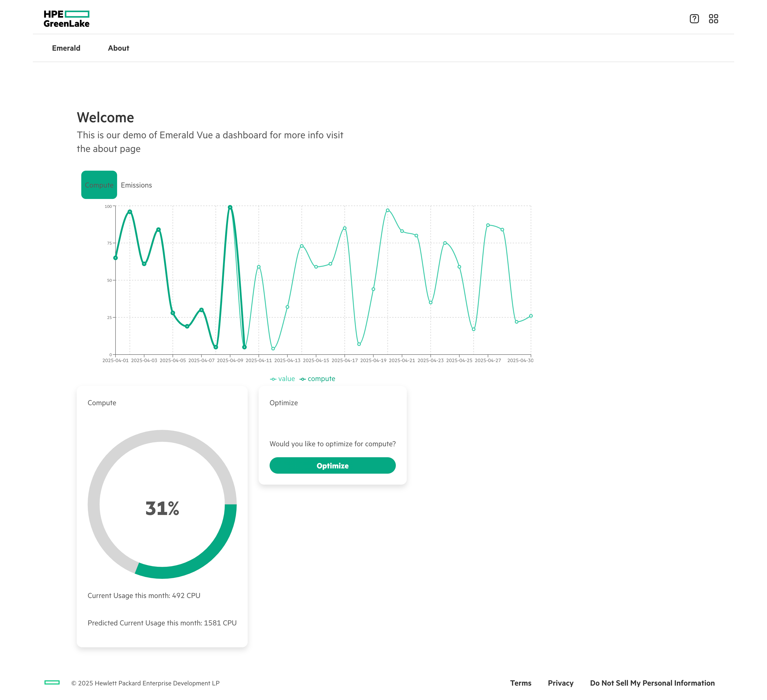Viewport: 767px width, 700px height.
Task: Open the Terms footer link
Action: pyautogui.click(x=520, y=683)
